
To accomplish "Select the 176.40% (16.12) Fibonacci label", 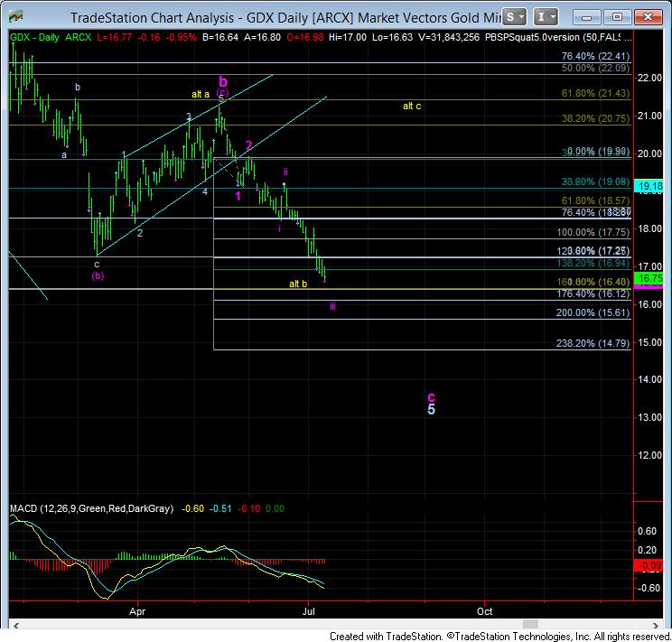I will click(x=593, y=293).
